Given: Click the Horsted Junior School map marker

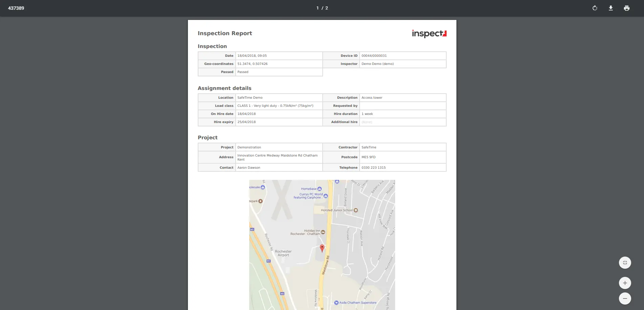Looking at the screenshot, I should [x=356, y=210].
